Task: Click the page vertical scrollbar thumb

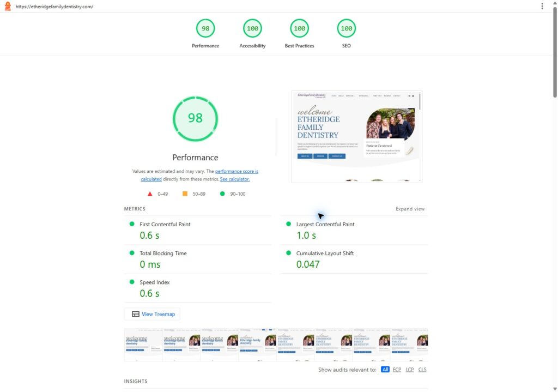Action: tap(555, 52)
